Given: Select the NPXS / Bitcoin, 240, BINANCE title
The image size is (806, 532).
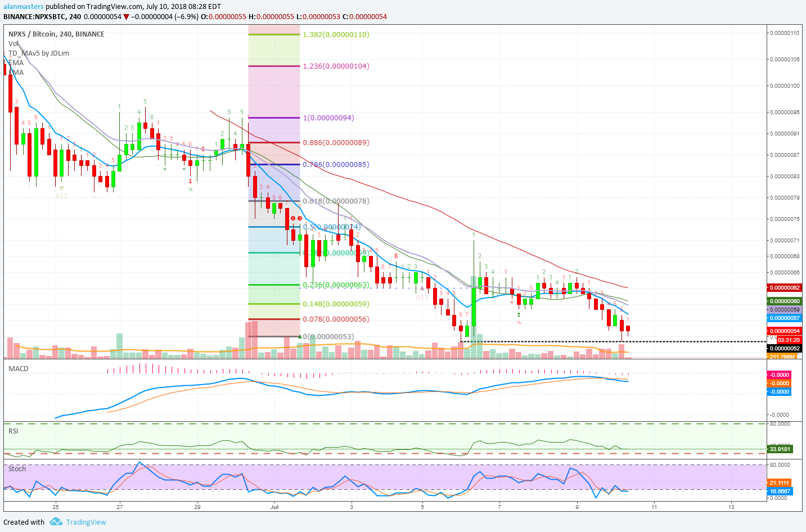Looking at the screenshot, I should tap(56, 34).
